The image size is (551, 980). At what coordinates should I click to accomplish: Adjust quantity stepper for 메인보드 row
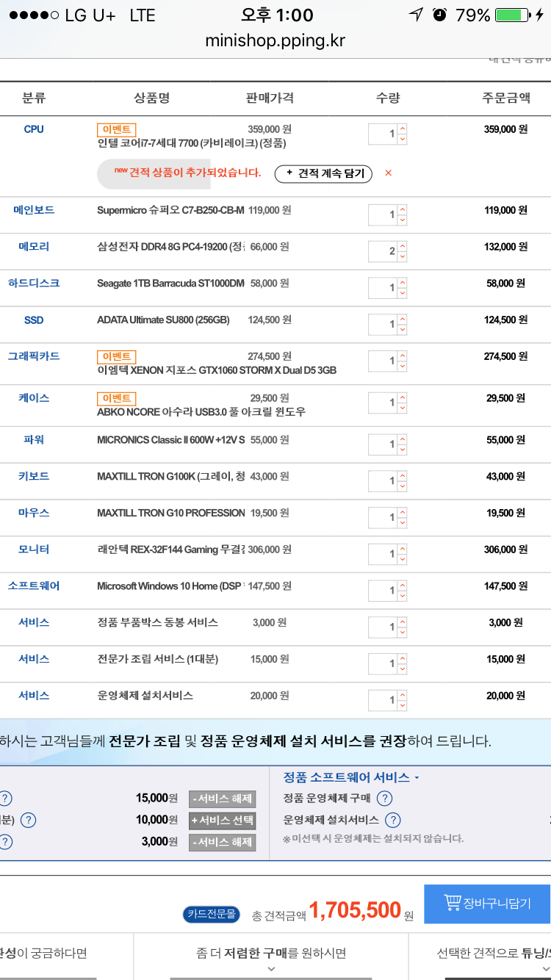coord(403,215)
